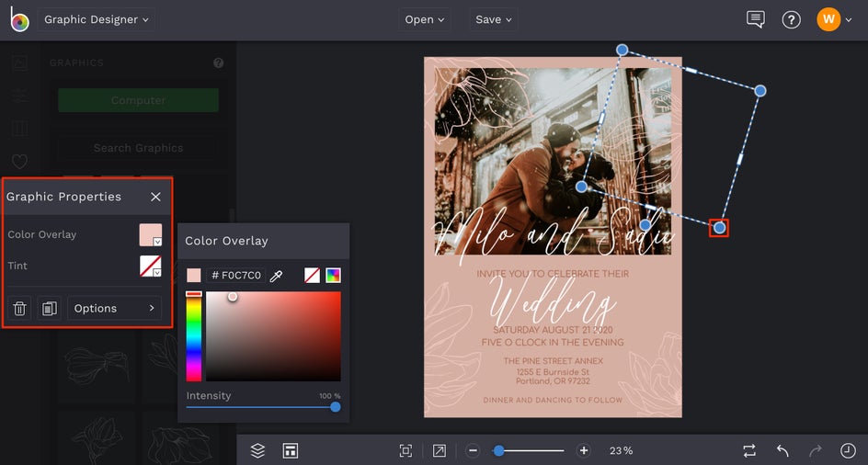Close the Graphic Properties panel
Viewport: 868px width, 465px height.
coord(155,197)
